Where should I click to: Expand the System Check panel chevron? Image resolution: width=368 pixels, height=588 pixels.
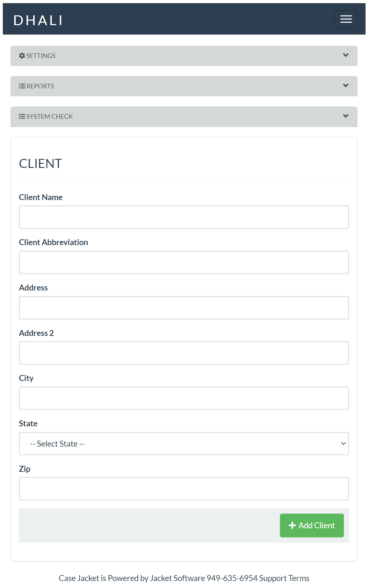(346, 116)
